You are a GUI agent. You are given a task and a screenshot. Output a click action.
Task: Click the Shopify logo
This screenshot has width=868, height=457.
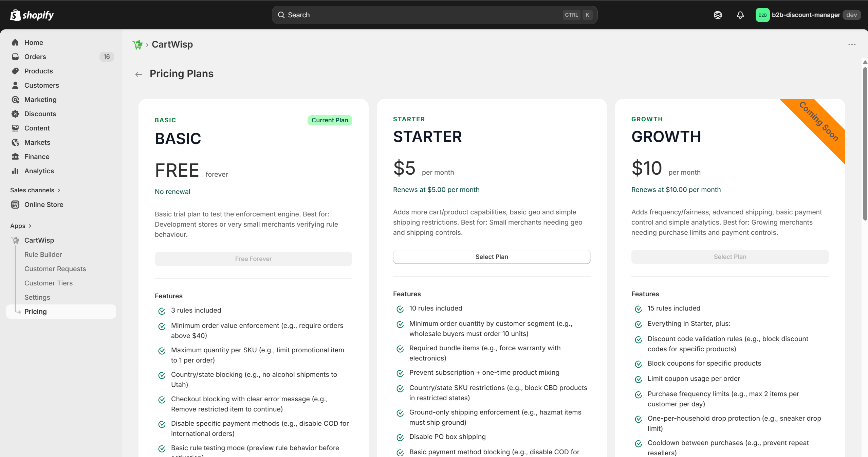[x=32, y=15]
